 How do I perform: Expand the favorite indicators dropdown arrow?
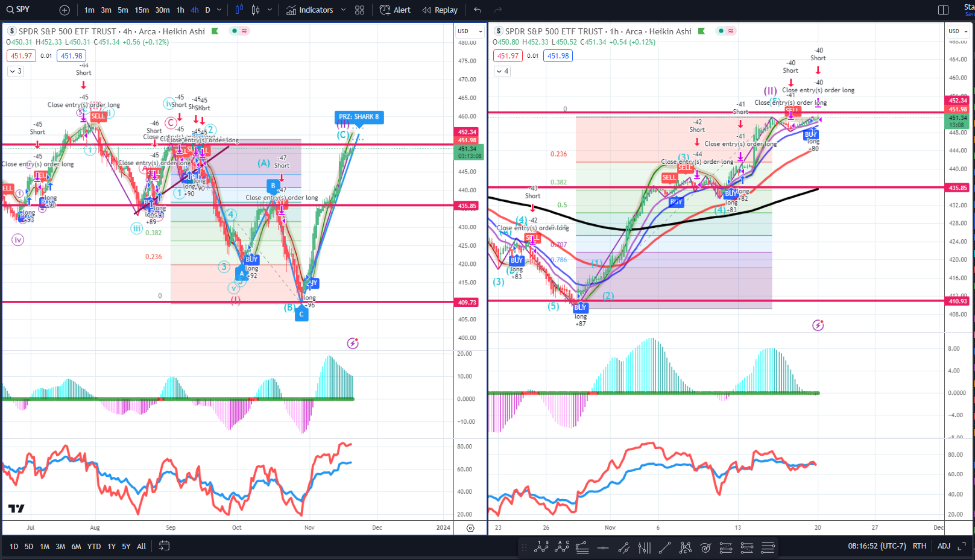coord(344,10)
